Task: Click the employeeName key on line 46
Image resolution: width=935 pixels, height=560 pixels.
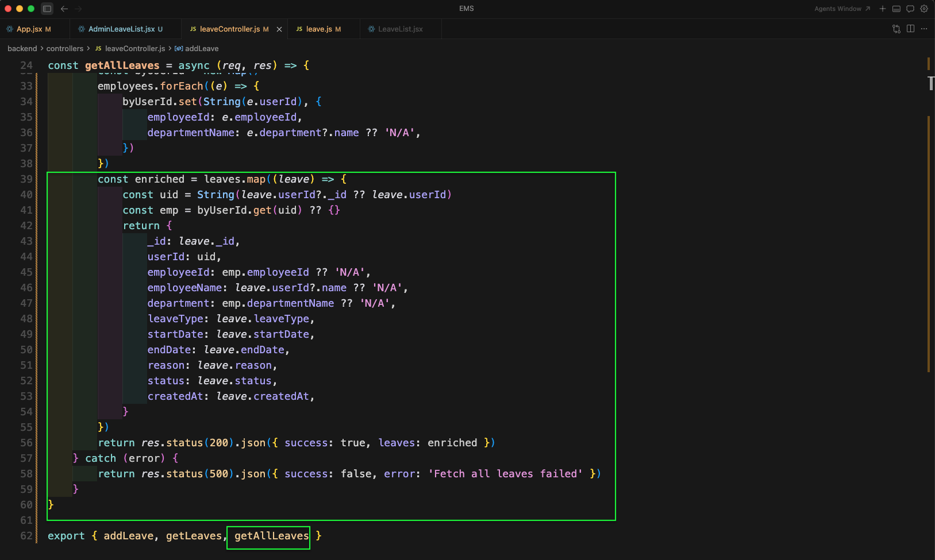Action: pyautogui.click(x=184, y=288)
